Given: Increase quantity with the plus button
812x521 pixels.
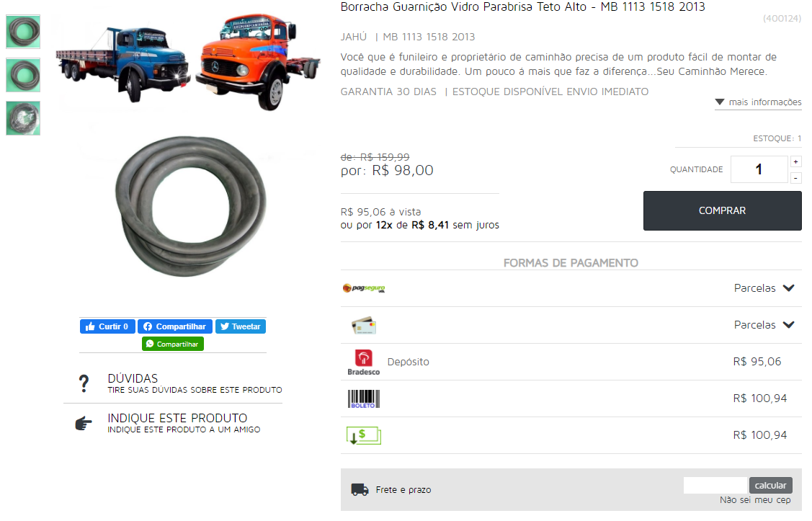Looking at the screenshot, I should coord(795,161).
